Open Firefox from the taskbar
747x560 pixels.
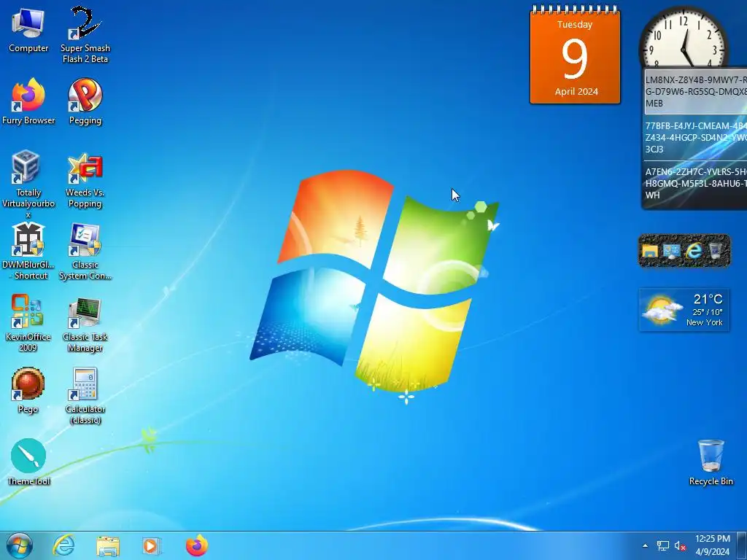(x=197, y=545)
